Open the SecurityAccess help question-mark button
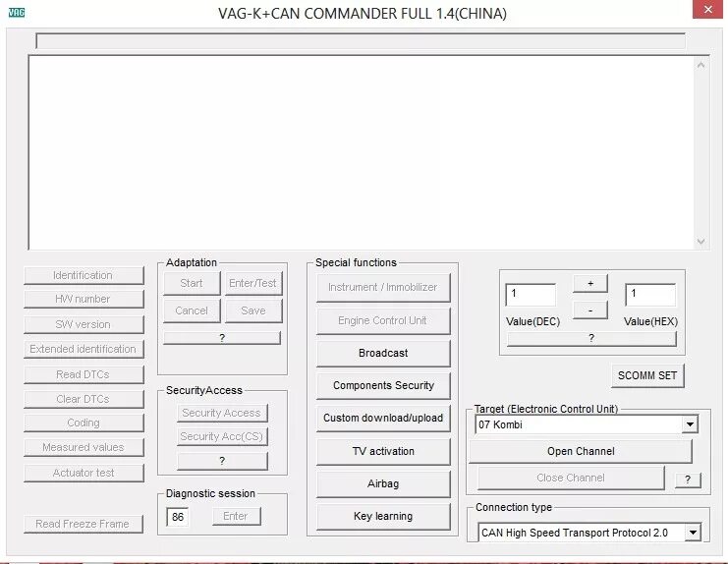 click(x=222, y=461)
